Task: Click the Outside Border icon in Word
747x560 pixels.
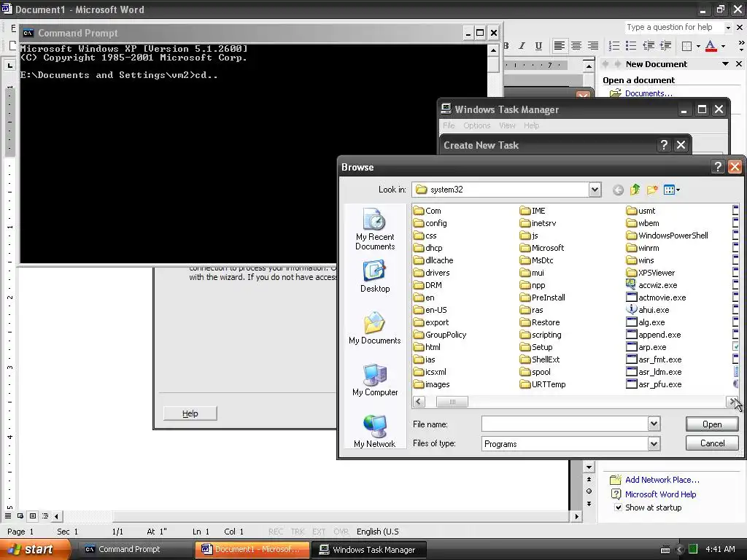Action: coord(686,46)
